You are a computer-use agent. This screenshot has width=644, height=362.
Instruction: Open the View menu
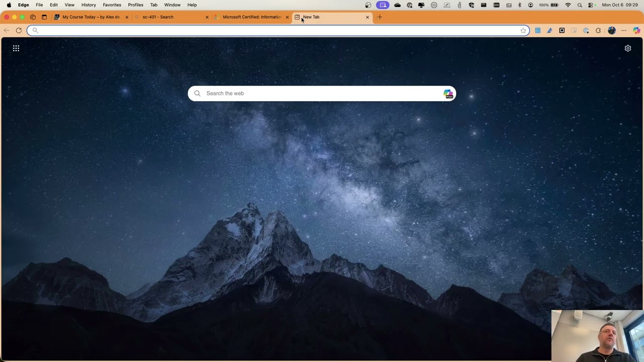(x=69, y=5)
